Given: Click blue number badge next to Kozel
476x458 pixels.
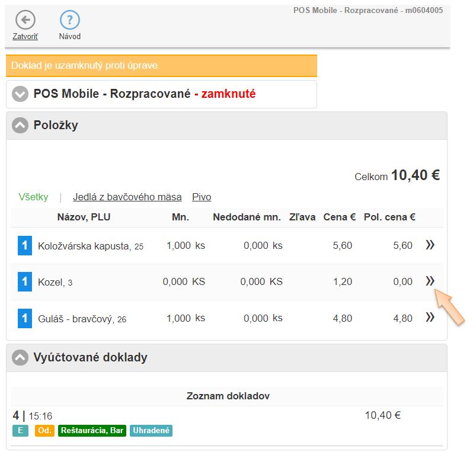Looking at the screenshot, I should click(x=24, y=282).
